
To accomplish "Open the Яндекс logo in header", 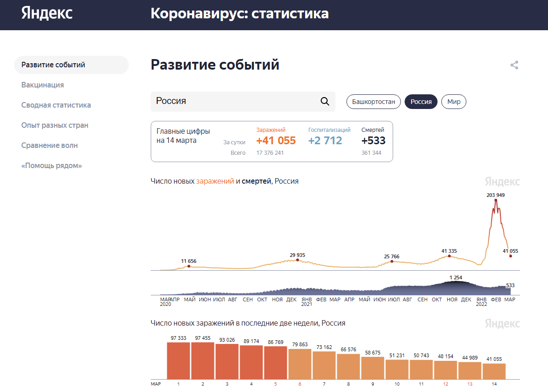I will pyautogui.click(x=47, y=13).
